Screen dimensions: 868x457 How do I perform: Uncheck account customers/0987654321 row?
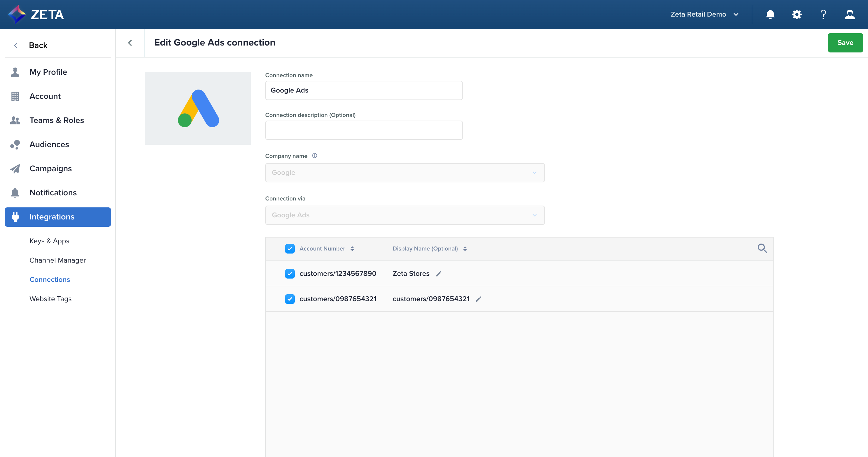[x=289, y=299]
